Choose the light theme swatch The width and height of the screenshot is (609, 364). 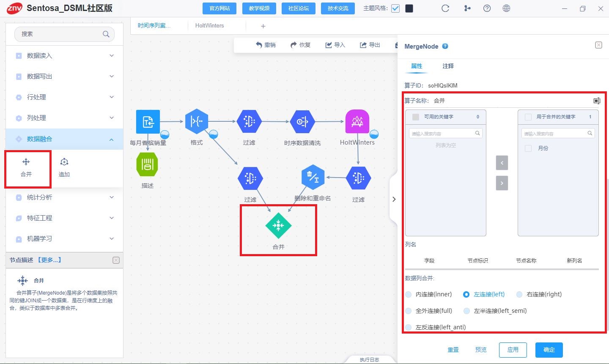pyautogui.click(x=395, y=8)
